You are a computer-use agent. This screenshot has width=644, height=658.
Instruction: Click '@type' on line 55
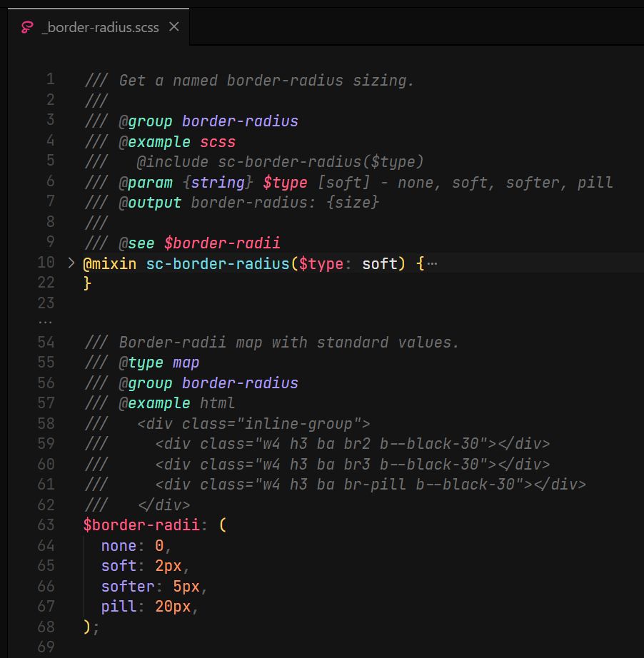pos(141,363)
